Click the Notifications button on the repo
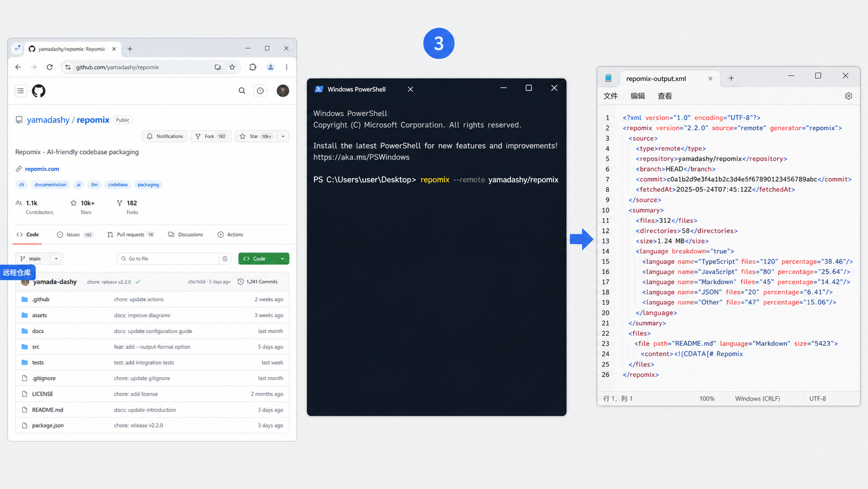The width and height of the screenshot is (868, 489). pos(165,136)
